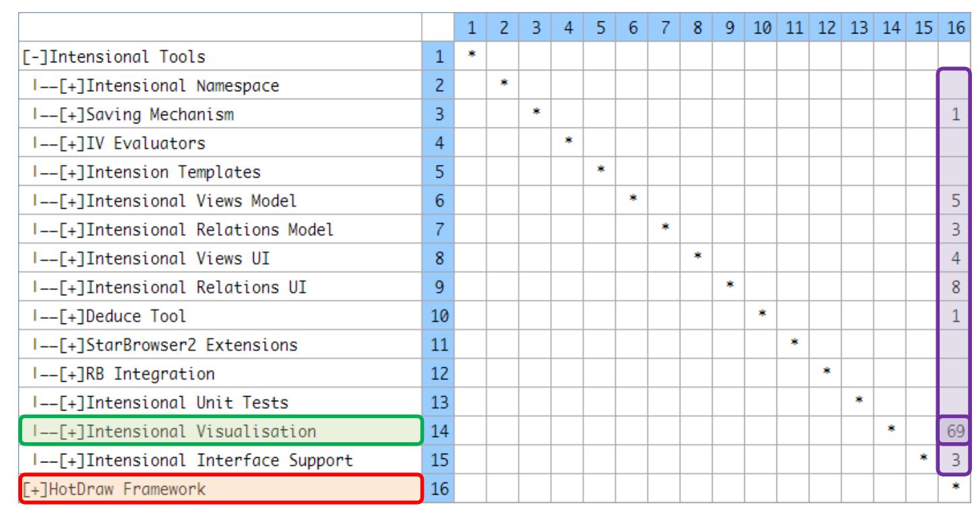Image resolution: width=980 pixels, height=510 pixels.
Task: Select RB Integration in the tree
Action: point(154,374)
